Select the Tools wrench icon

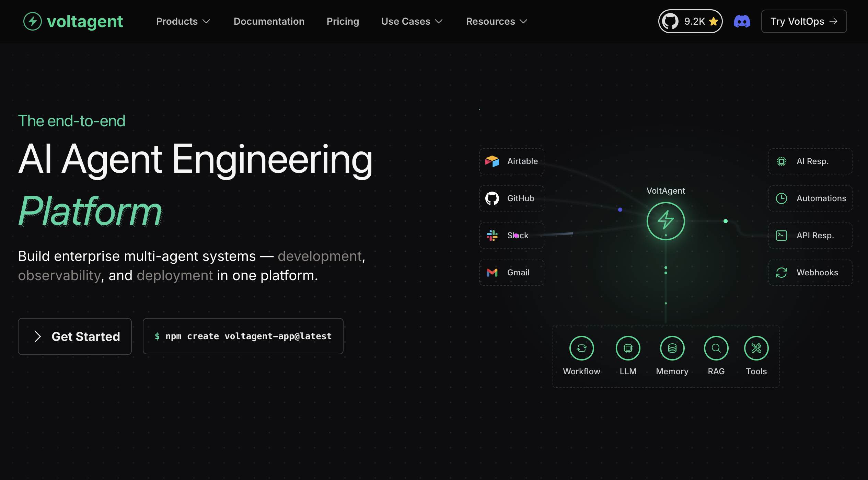pos(756,348)
